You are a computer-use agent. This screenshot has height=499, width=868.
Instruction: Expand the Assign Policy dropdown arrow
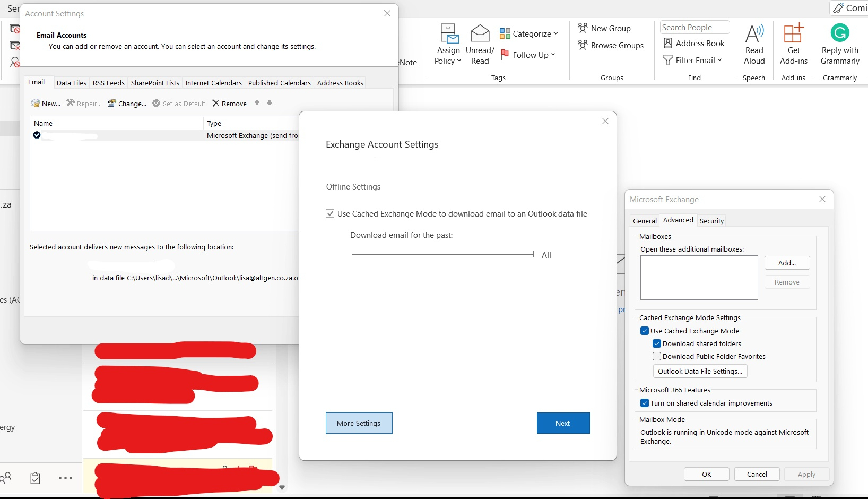[459, 61]
